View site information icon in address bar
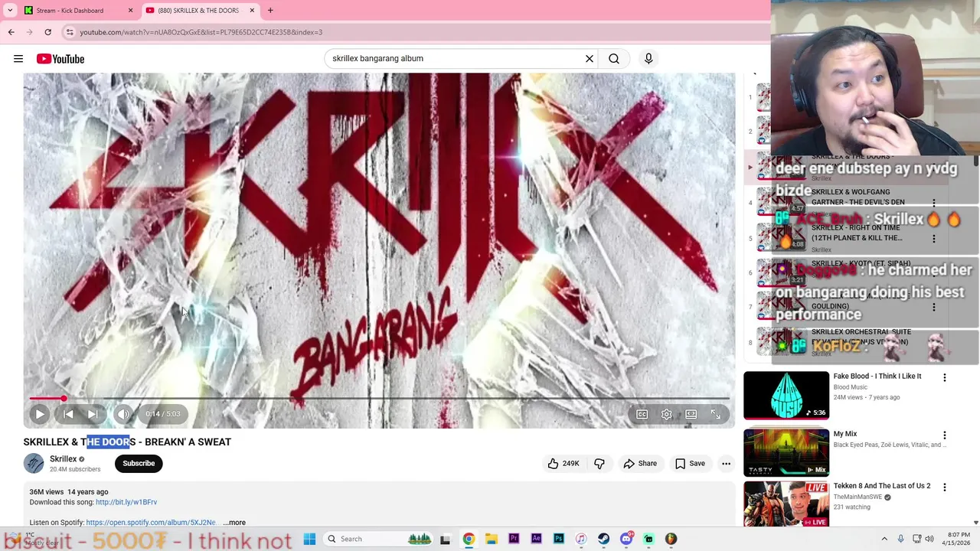Viewport: 980px width, 551px height. pos(70,32)
